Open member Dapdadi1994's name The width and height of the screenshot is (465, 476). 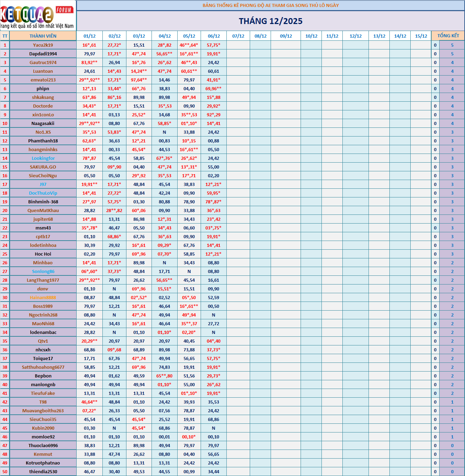43,54
